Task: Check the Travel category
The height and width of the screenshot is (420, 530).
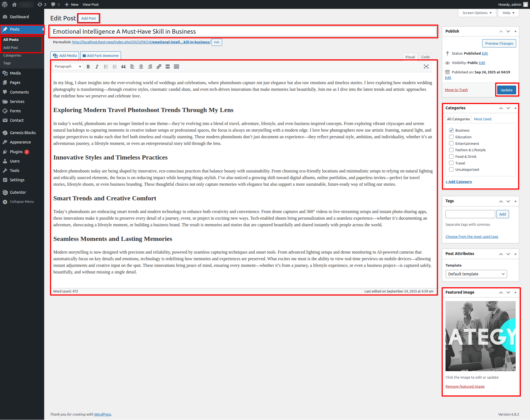Action: click(451, 163)
